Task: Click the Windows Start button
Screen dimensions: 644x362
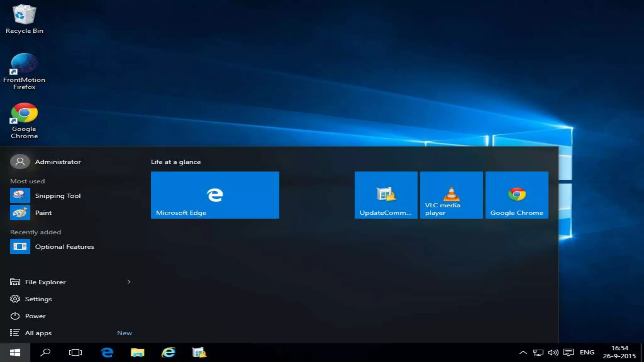Action: pyautogui.click(x=15, y=353)
